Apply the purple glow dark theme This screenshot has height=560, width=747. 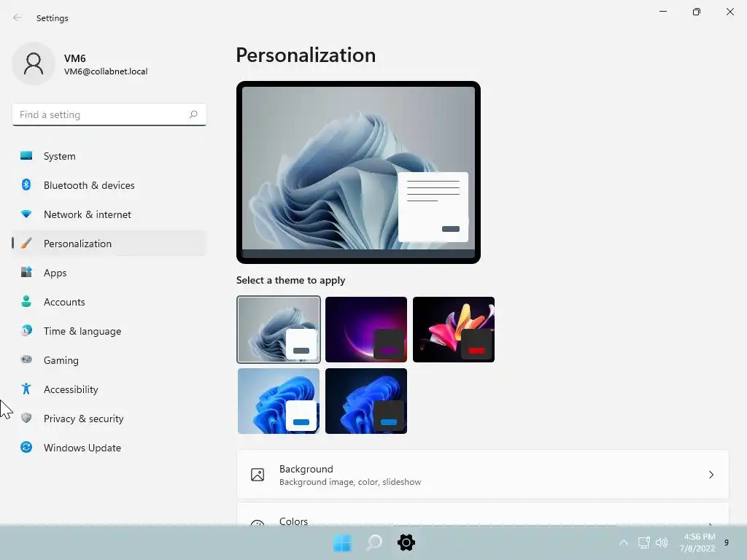coord(366,330)
